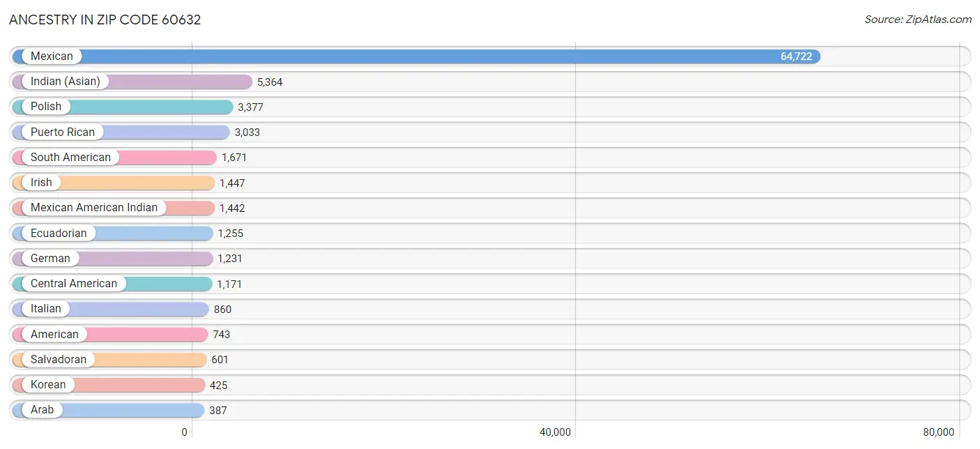Viewport: 980px width, 449px height.
Task: Click the 64,722 value on Mexican bar
Action: coord(797,56)
